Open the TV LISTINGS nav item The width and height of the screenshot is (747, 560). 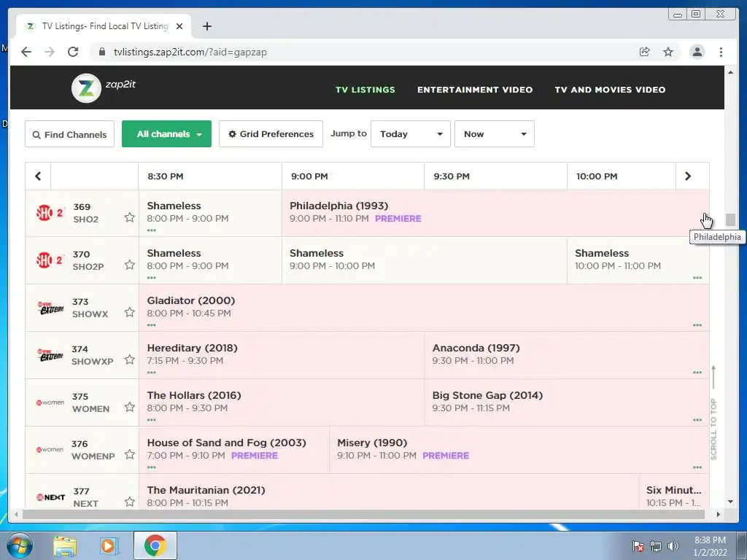[365, 90]
